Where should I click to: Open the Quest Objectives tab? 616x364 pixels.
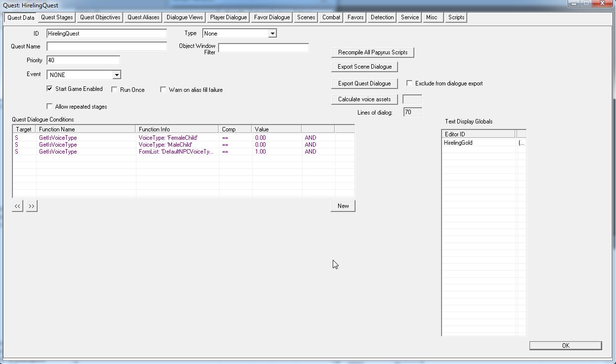click(100, 17)
